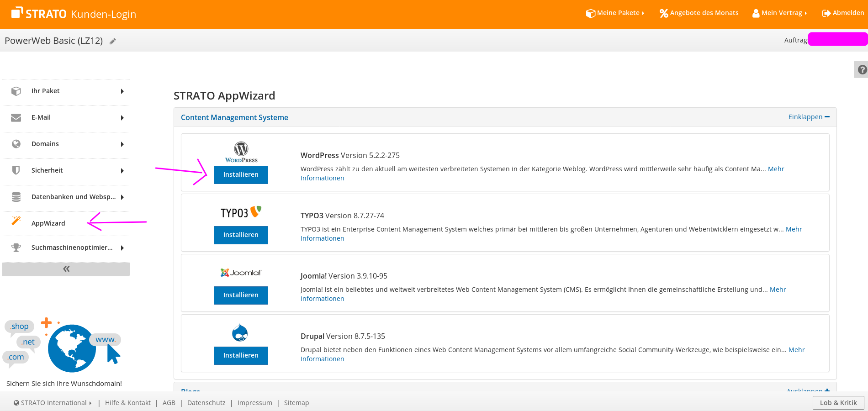Open the AGB footer link
This screenshot has height=411, width=868.
pyautogui.click(x=169, y=403)
